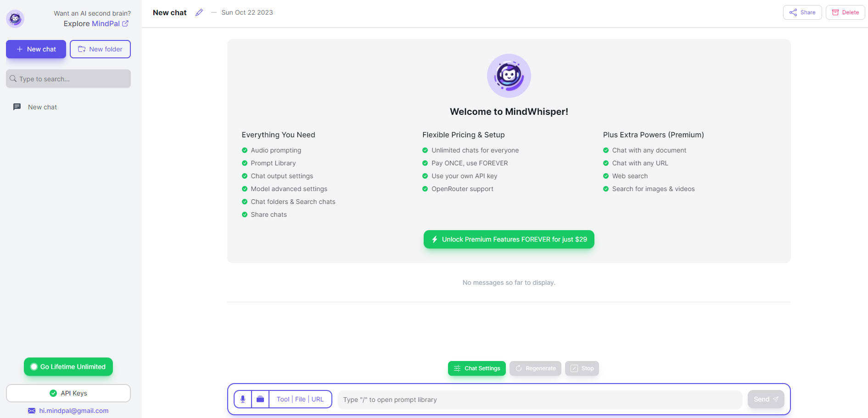Click the MindWhisper logo in sidebar

coord(15,19)
